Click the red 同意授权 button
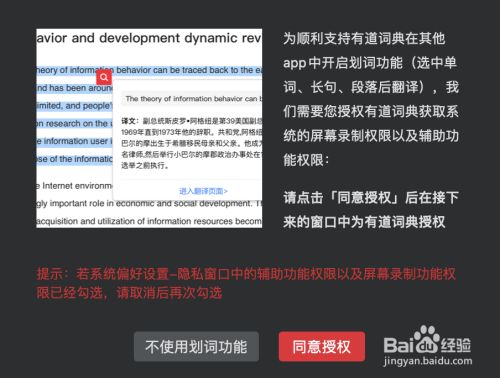500x378 pixels. 322,347
